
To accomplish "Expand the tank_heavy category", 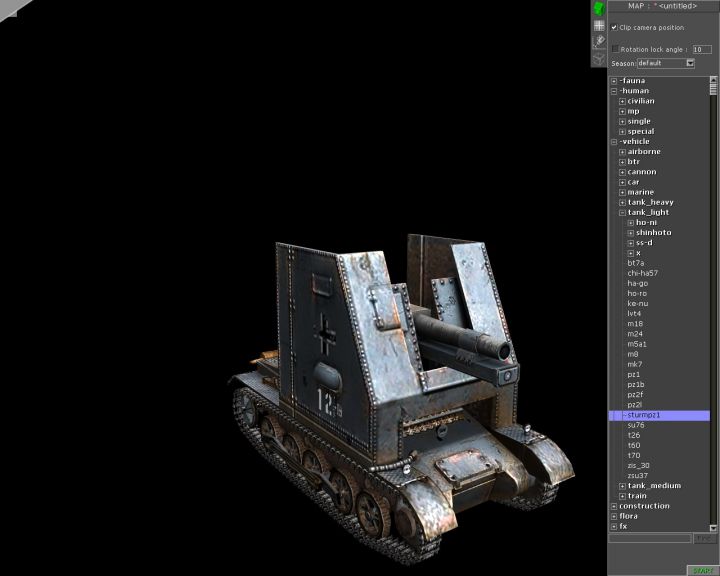I will pos(622,202).
